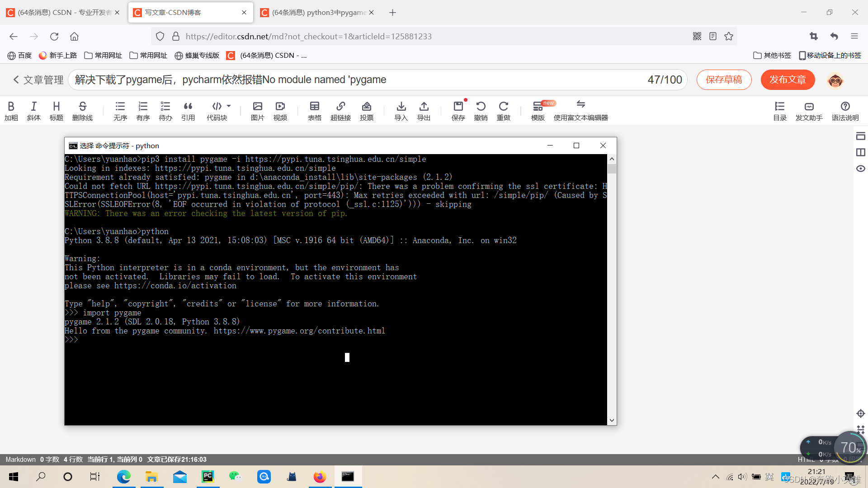
Task: Click the 发布文章 publish article button
Action: pos(788,79)
